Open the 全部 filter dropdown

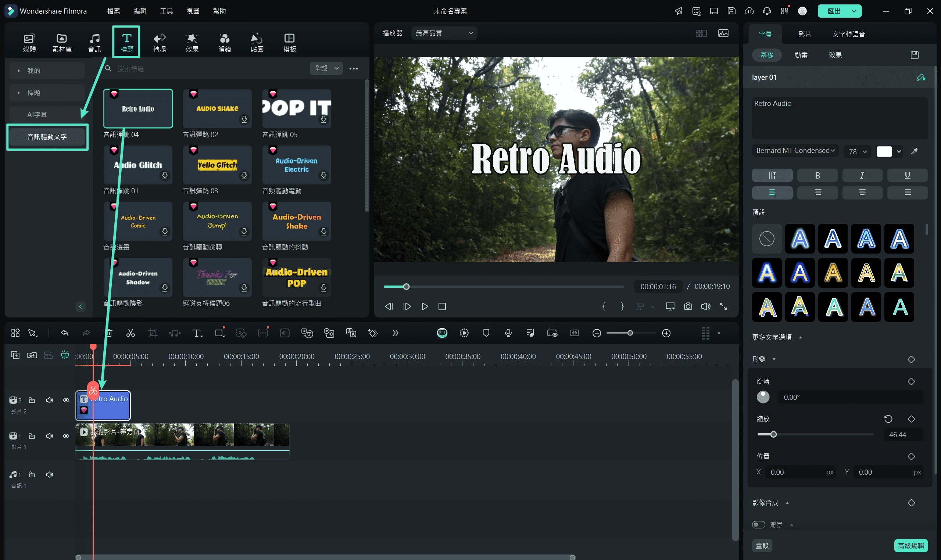point(326,68)
